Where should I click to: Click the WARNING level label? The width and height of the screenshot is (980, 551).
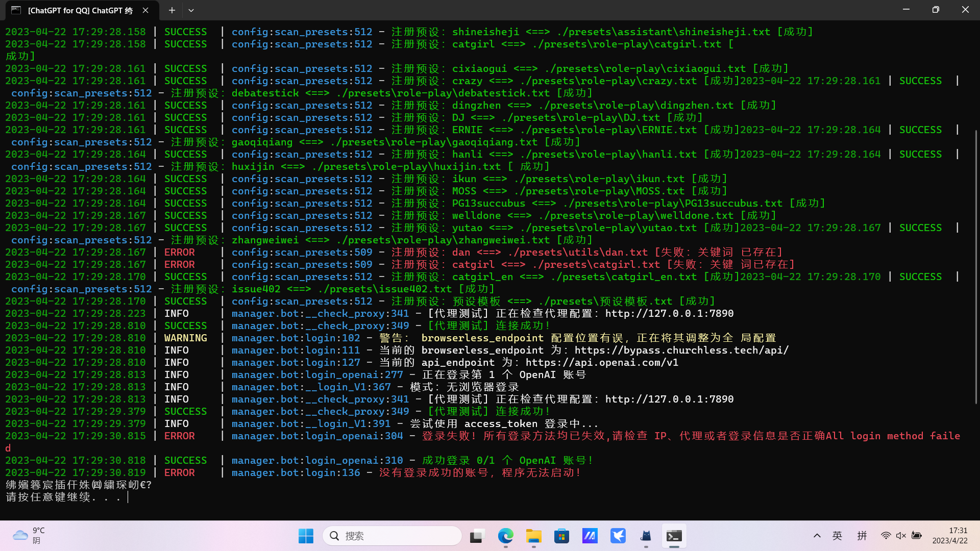point(185,338)
